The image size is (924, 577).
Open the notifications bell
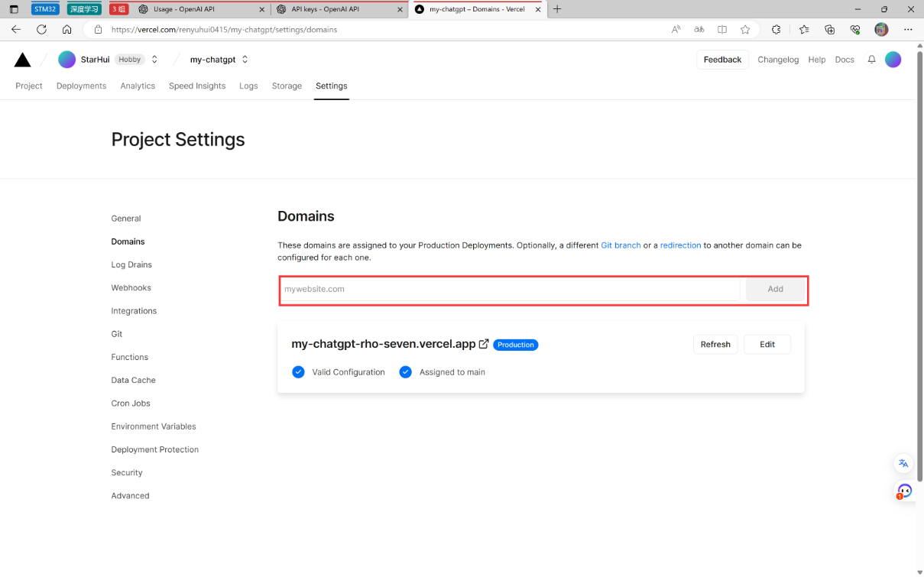(x=871, y=60)
